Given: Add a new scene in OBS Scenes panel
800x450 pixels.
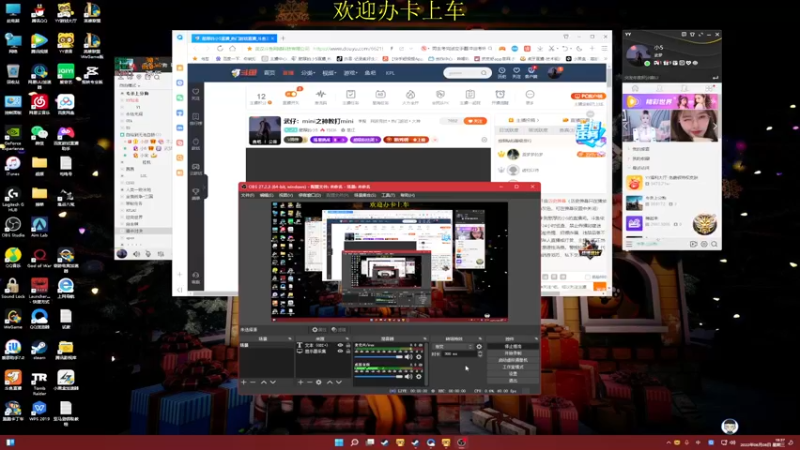Looking at the screenshot, I should 244,382.
